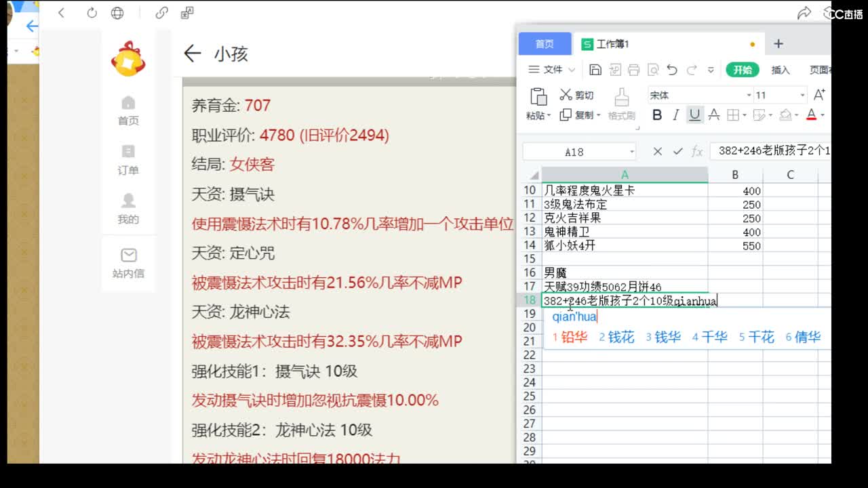Viewport: 868px width, 488px height.
Task: Go back using the browser back arrow
Action: coord(61,13)
